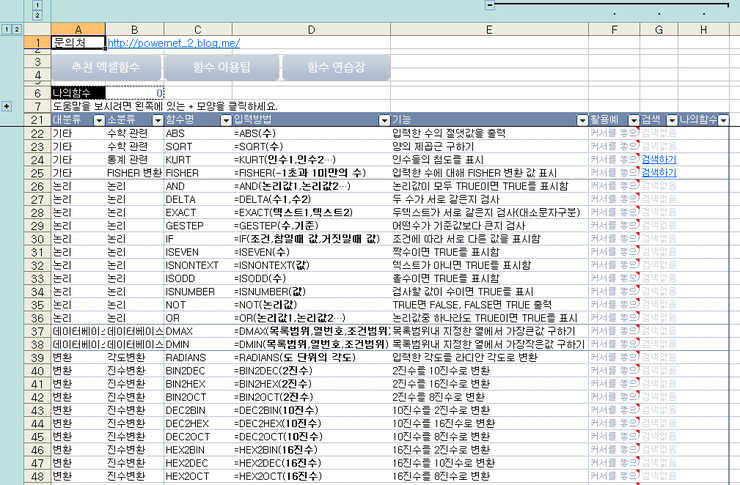
Task: Select row 21 header
Action: [37, 120]
